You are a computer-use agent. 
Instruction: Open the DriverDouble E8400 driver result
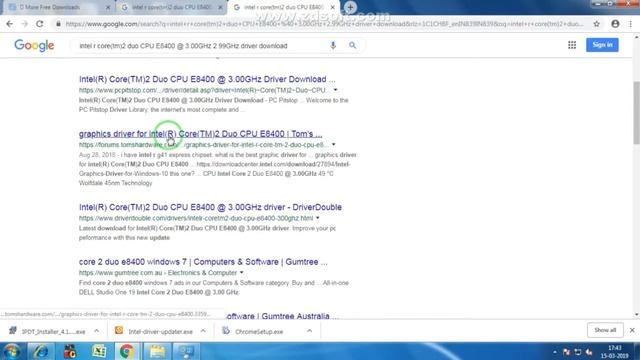click(x=210, y=207)
